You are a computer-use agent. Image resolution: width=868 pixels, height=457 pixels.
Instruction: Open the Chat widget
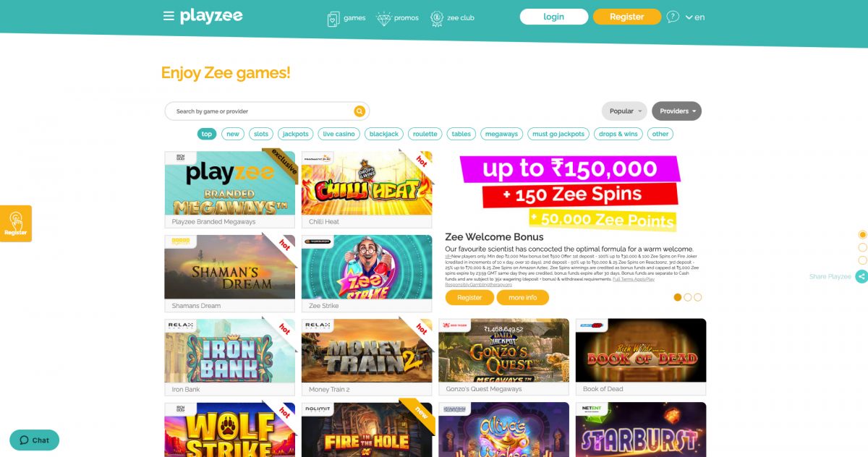click(34, 440)
